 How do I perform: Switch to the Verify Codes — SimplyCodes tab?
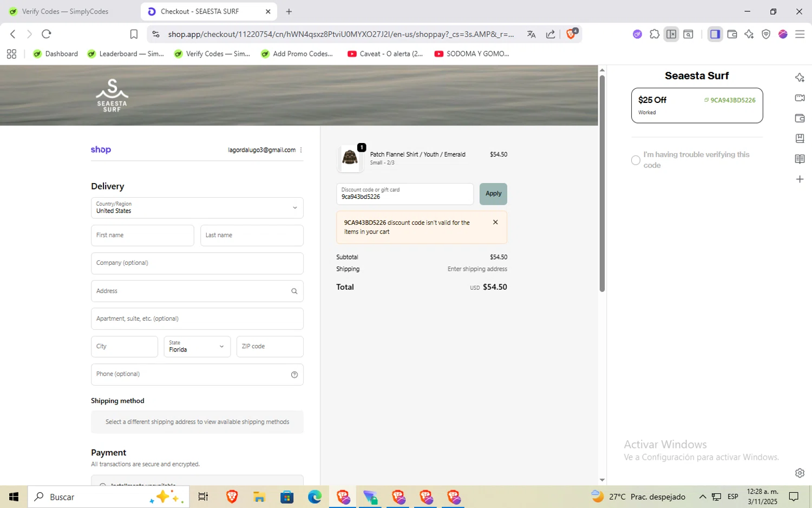tap(65, 11)
